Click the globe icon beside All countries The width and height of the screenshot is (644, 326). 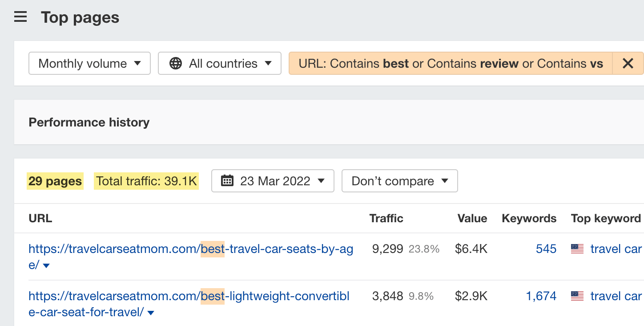pyautogui.click(x=176, y=63)
